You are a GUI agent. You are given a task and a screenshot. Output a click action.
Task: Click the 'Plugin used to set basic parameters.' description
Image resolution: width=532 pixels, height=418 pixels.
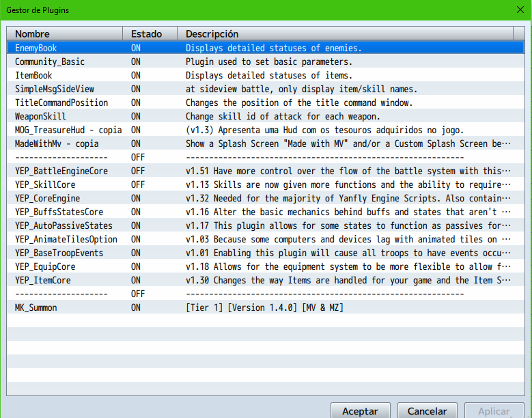pyautogui.click(x=269, y=61)
